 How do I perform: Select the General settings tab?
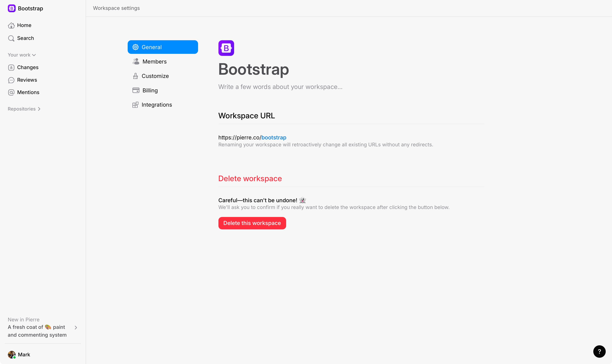pyautogui.click(x=163, y=47)
